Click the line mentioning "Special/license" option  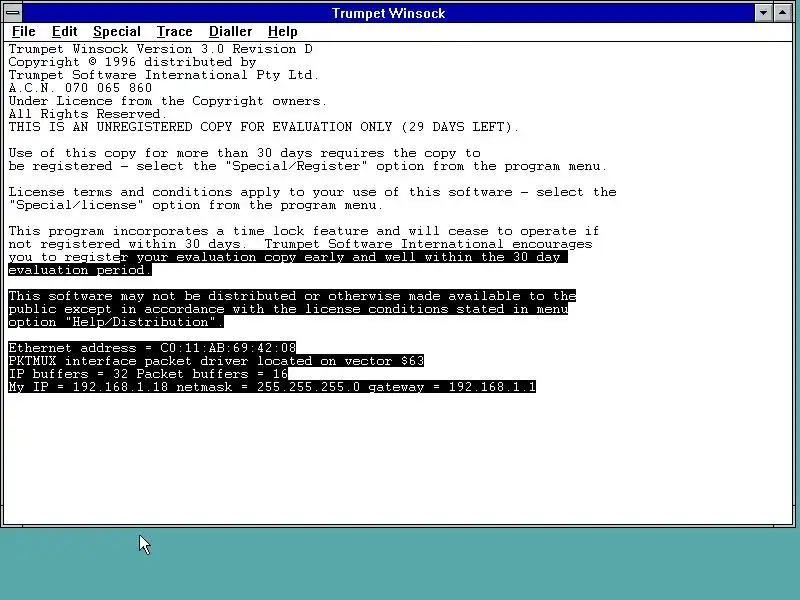tap(195, 205)
